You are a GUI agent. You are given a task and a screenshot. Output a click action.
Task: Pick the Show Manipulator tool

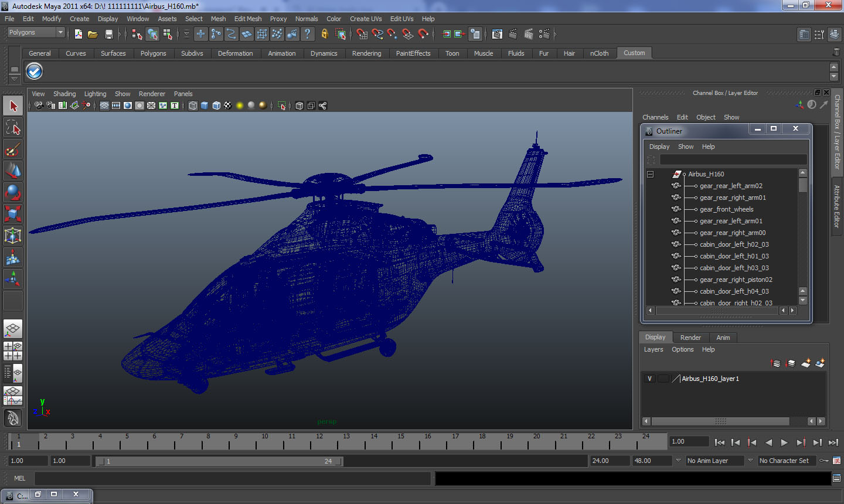[13, 279]
